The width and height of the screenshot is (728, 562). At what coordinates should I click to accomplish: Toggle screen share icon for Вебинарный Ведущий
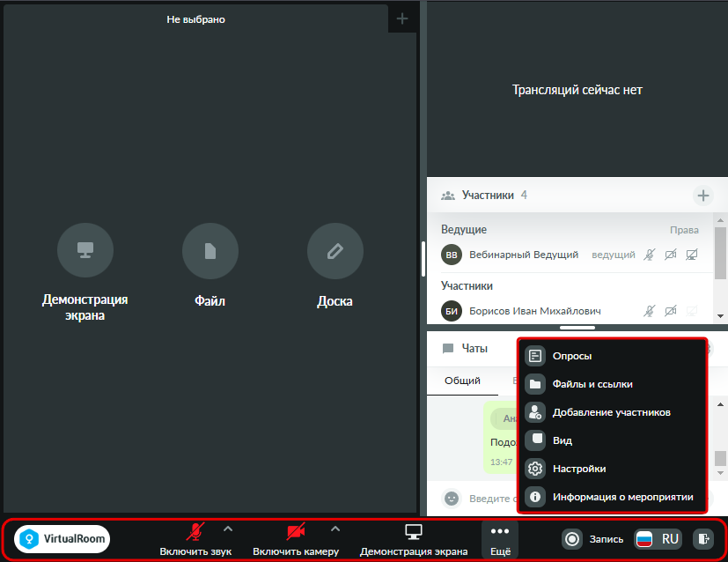(692, 255)
